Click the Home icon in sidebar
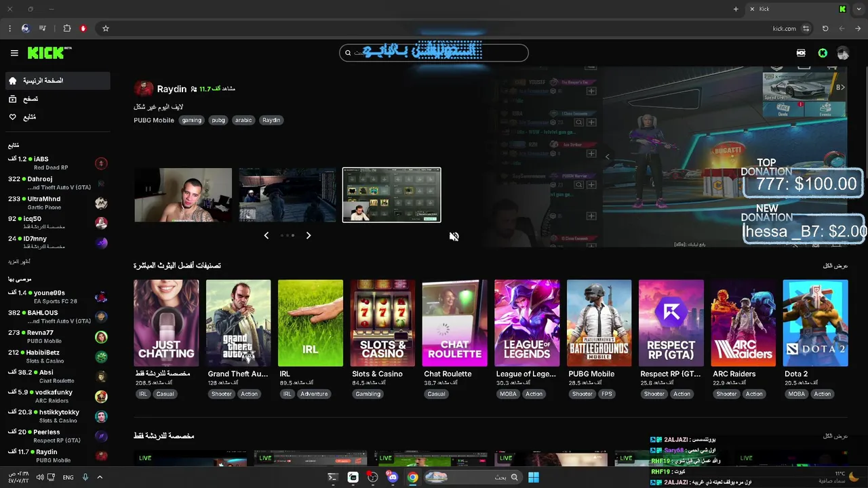Screen dimensions: 868x488 click(12, 81)
